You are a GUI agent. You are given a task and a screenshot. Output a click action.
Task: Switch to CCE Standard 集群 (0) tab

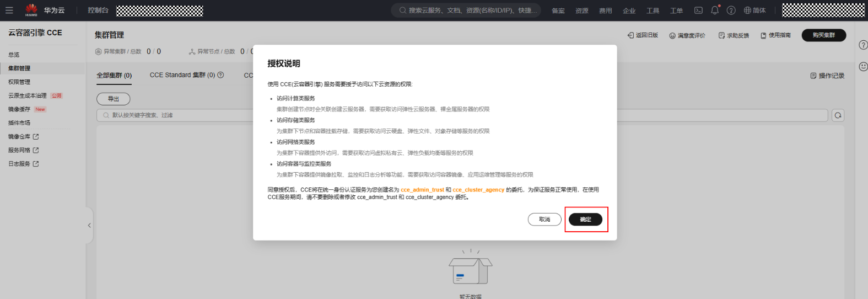(x=182, y=75)
